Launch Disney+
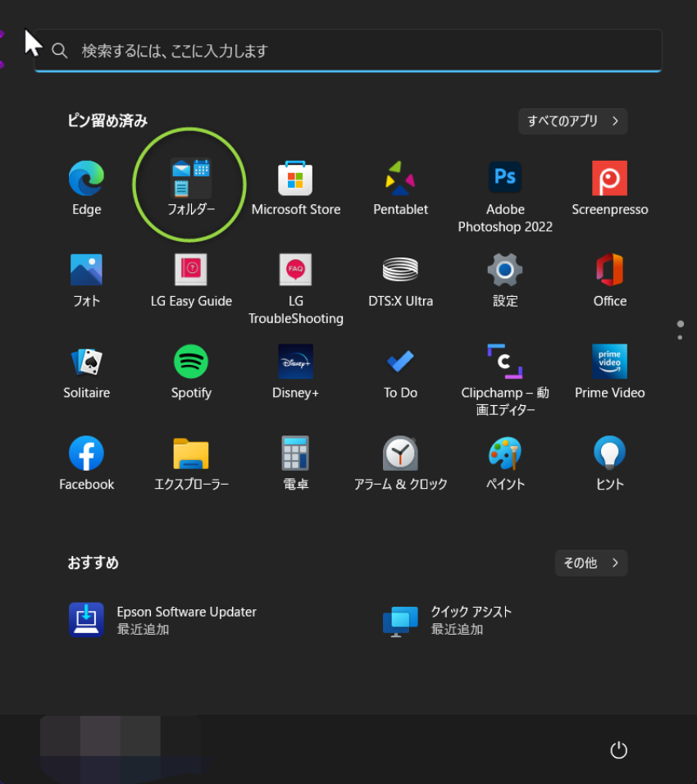Screen dimensions: 697x784 (x=295, y=371)
